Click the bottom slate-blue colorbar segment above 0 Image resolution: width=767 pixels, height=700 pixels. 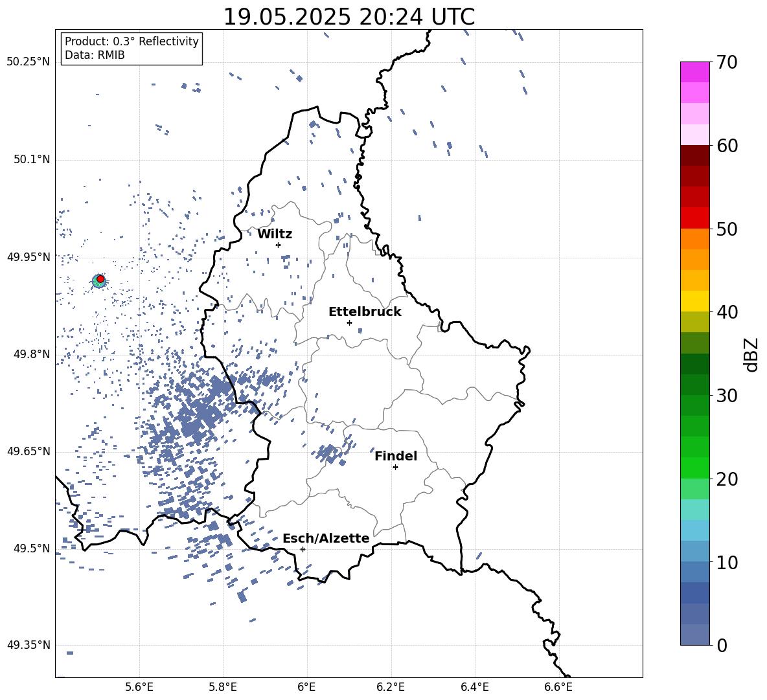pos(694,635)
